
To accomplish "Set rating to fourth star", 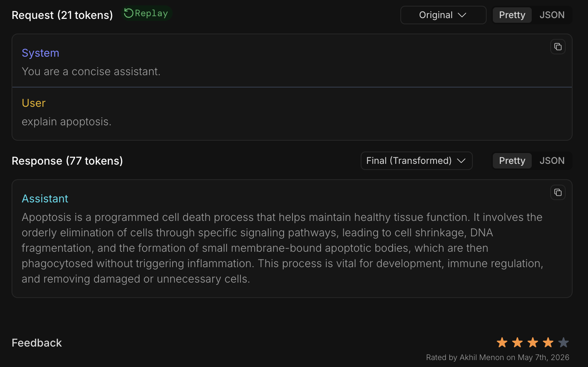I will point(548,342).
